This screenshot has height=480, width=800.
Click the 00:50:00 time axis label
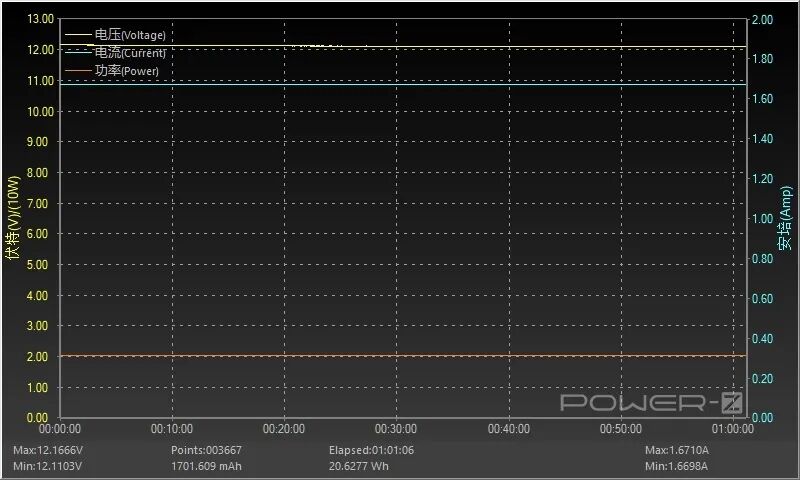tap(621, 428)
